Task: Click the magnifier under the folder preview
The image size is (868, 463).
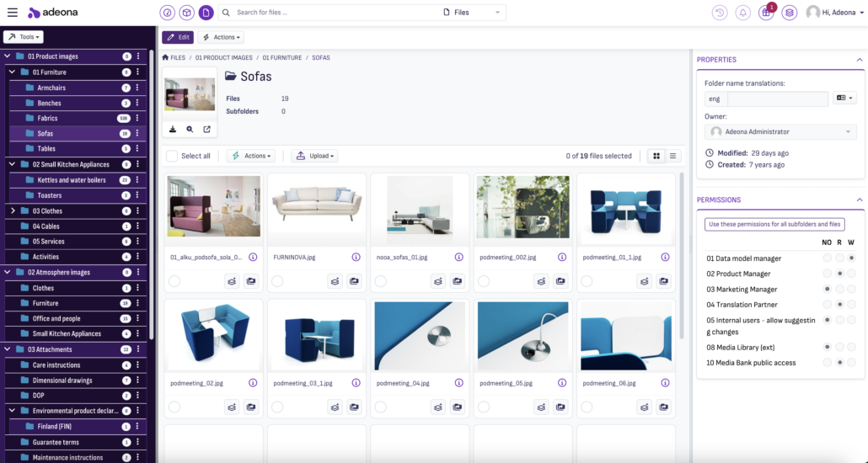Action: click(x=190, y=129)
